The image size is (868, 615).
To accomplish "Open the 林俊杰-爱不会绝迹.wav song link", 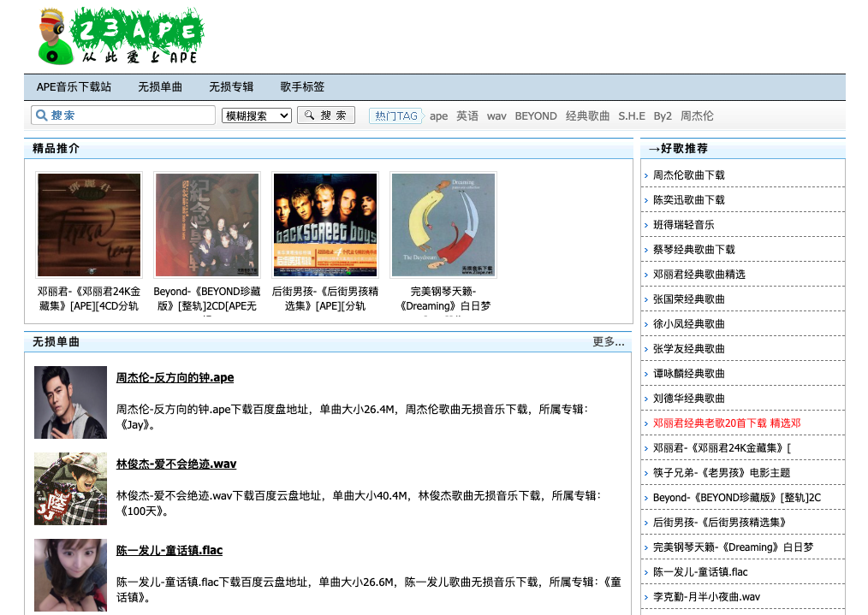I will tap(176, 464).
